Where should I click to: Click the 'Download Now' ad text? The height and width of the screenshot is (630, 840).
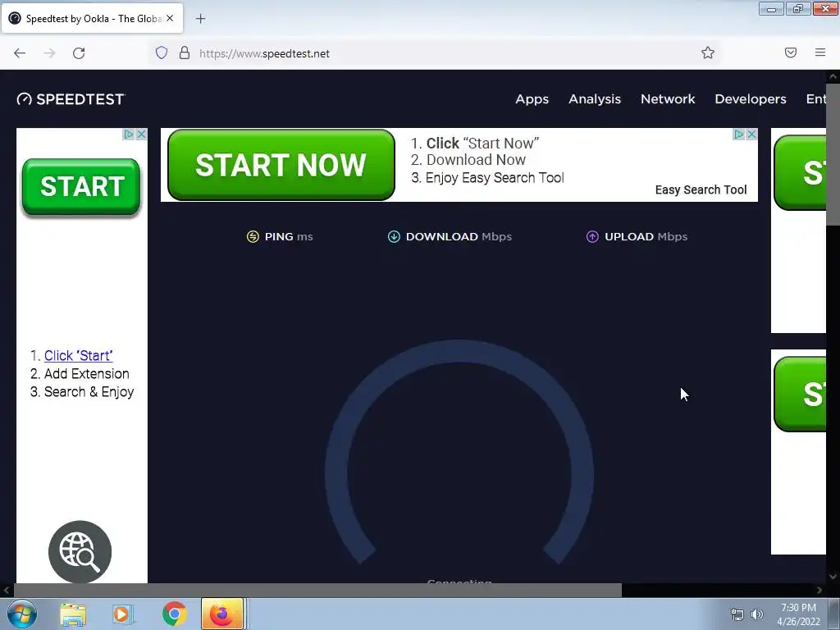pyautogui.click(x=476, y=160)
